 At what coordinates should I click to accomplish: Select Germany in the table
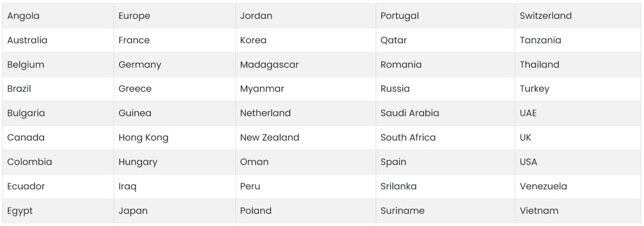(x=140, y=65)
